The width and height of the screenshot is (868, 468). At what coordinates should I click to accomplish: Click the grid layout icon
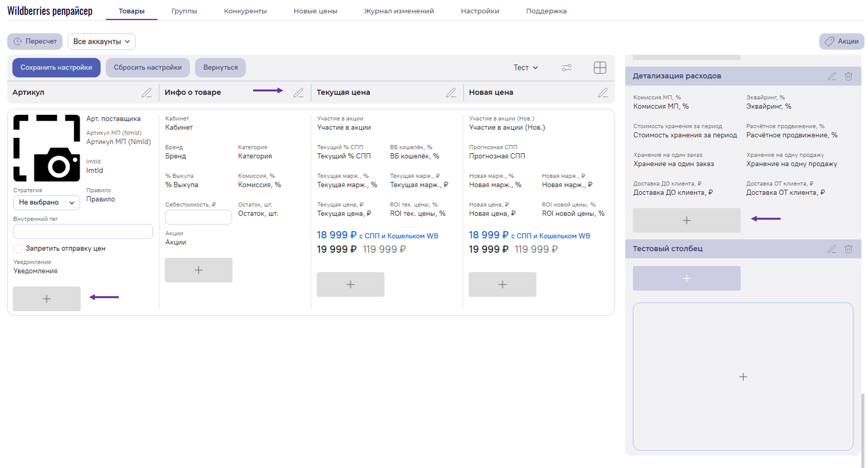click(x=600, y=68)
